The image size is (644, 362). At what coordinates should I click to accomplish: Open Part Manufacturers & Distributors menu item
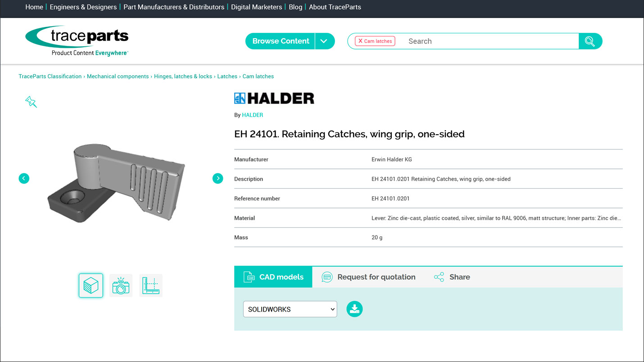point(174,7)
